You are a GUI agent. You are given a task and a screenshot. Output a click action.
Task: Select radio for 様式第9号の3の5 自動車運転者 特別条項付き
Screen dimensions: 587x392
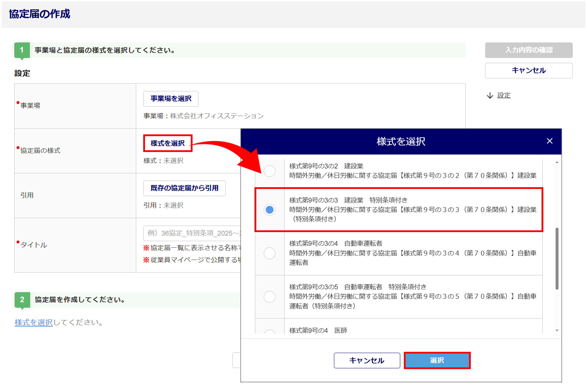click(269, 296)
